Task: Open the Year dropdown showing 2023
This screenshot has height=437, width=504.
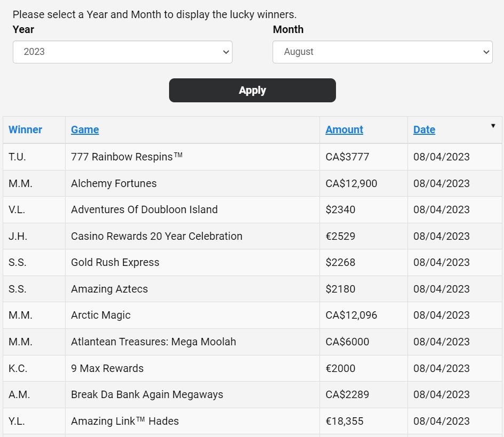Action: point(122,52)
